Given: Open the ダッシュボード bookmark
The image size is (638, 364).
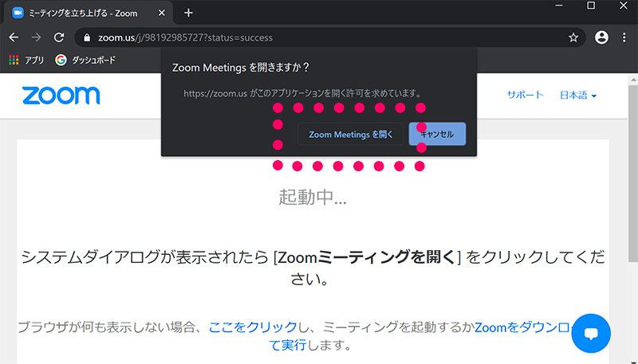Looking at the screenshot, I should [85, 60].
